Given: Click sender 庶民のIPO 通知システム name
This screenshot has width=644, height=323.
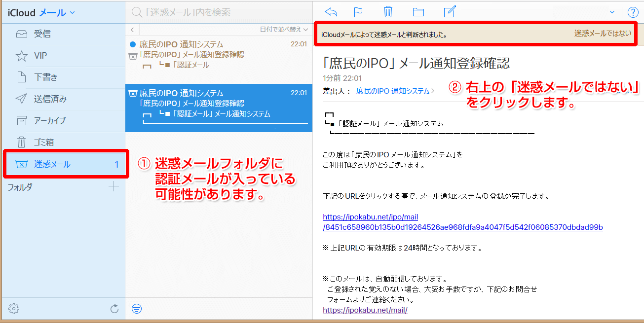Looking at the screenshot, I should (x=393, y=91).
